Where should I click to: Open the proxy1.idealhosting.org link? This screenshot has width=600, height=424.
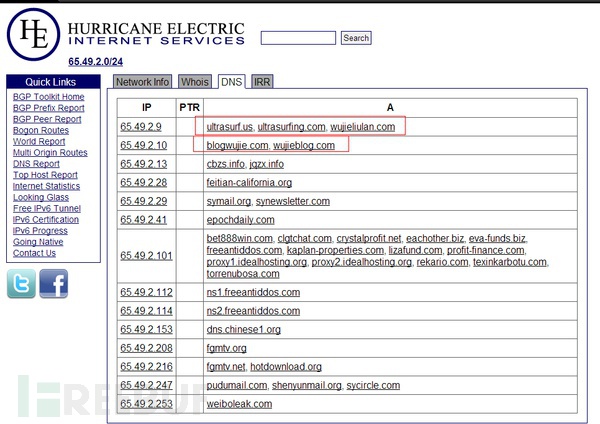click(256, 262)
